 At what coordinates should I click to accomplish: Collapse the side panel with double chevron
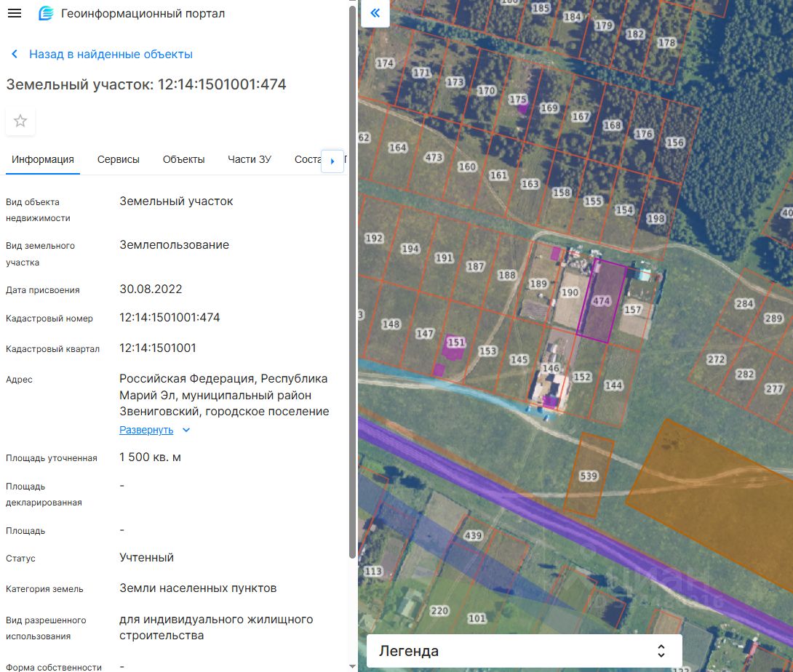375,13
